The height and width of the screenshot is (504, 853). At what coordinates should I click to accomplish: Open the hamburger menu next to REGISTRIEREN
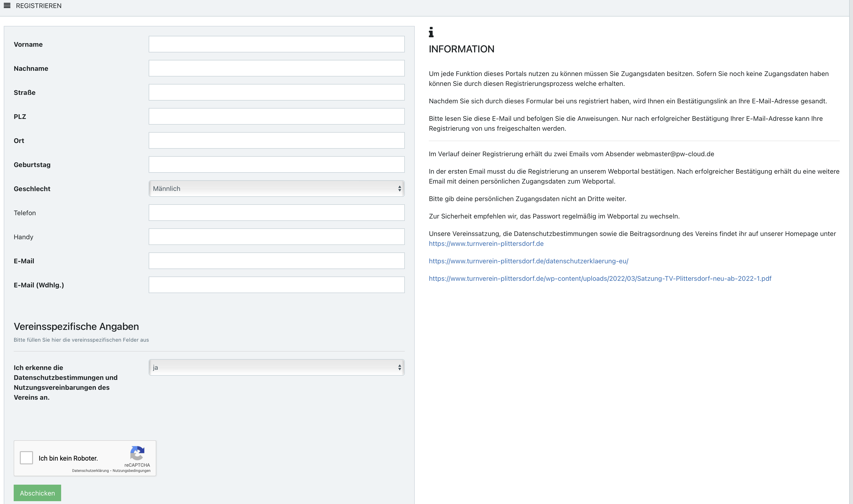pyautogui.click(x=7, y=5)
